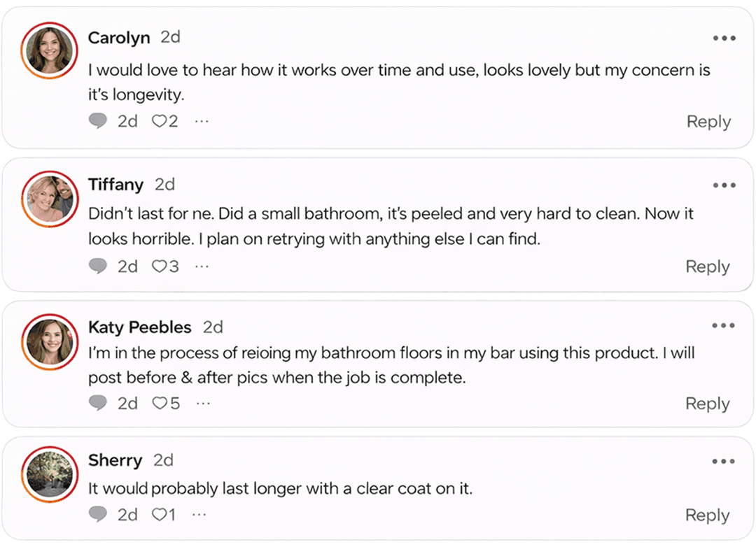Open Tiffany's profile picture

[49, 198]
